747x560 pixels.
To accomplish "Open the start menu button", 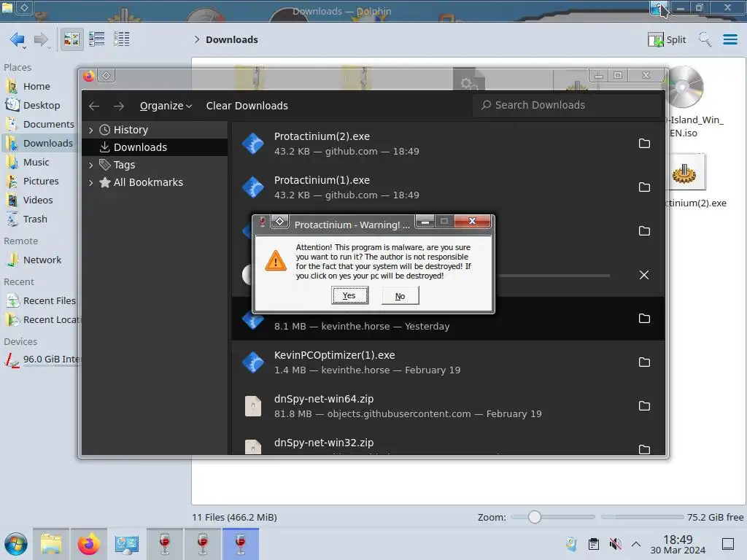I will [x=16, y=544].
